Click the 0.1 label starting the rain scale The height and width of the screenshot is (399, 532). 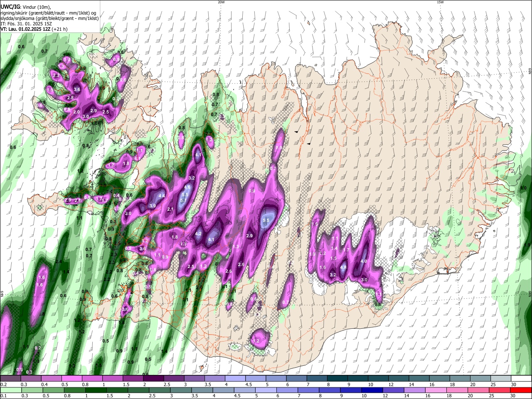[x=3, y=396]
